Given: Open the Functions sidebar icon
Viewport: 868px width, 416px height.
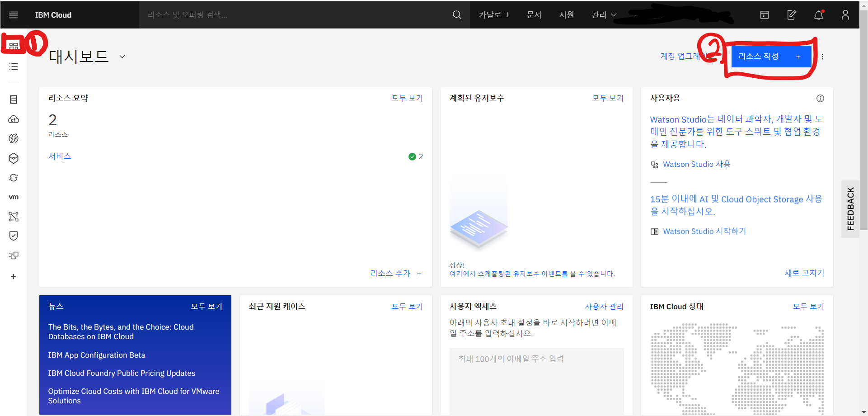Looking at the screenshot, I should [x=14, y=138].
